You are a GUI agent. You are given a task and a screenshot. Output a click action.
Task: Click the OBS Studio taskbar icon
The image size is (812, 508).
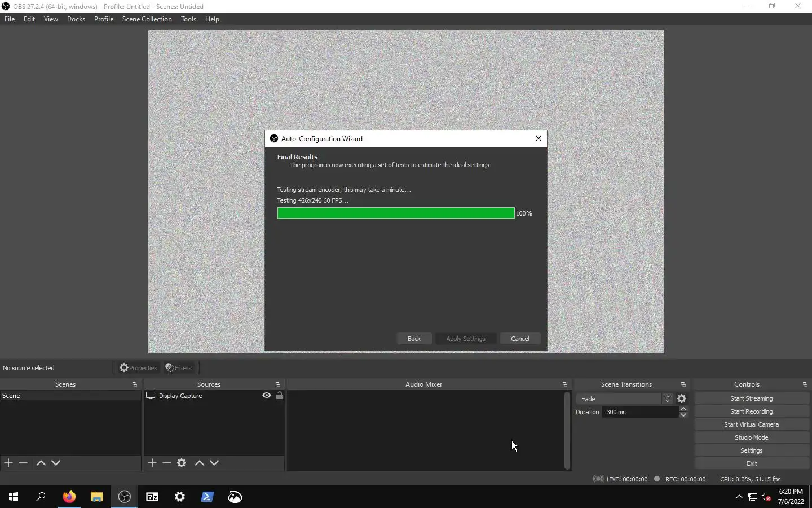tap(125, 497)
